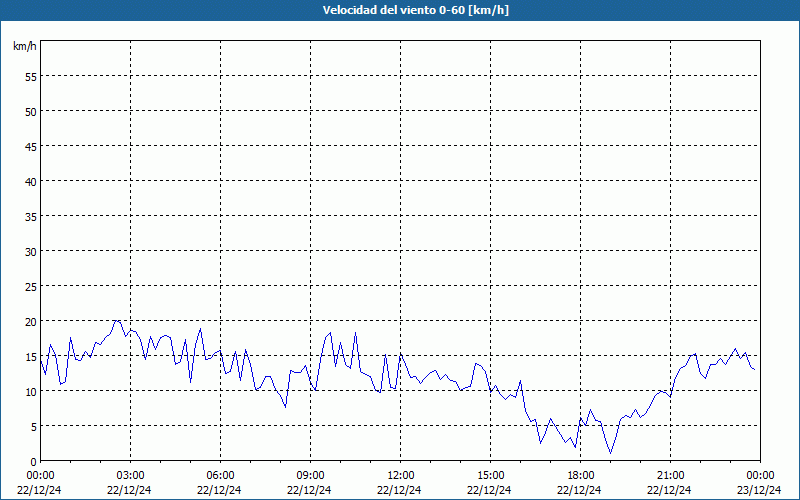This screenshot has width=800, height=500.
Task: Click the wind speed peak near 20 km/h
Action: [x=117, y=320]
